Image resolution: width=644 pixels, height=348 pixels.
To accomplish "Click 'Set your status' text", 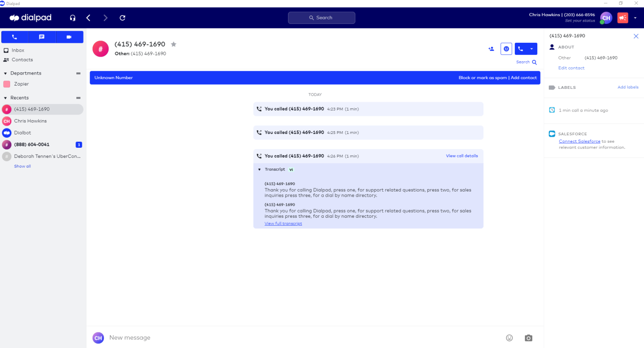I will tap(580, 21).
